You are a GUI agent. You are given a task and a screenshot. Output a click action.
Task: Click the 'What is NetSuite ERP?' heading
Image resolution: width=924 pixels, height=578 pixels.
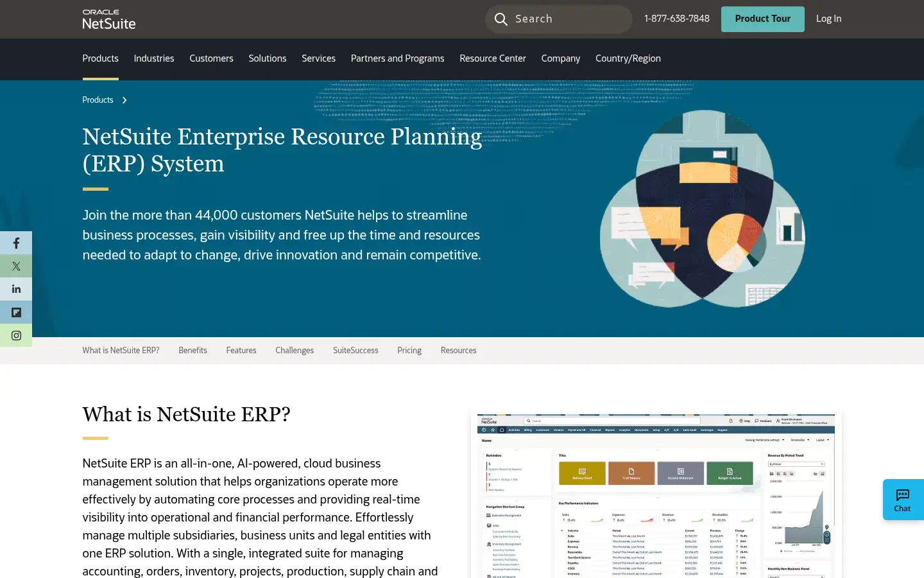point(186,415)
